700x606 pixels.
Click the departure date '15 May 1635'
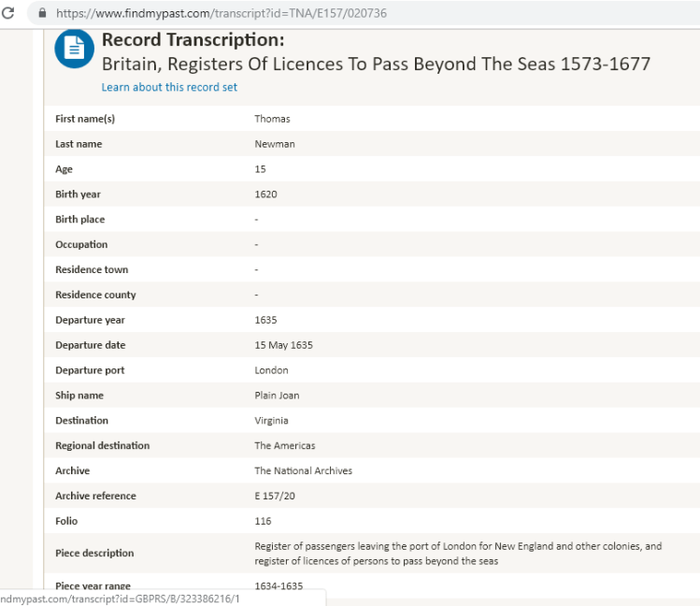283,345
